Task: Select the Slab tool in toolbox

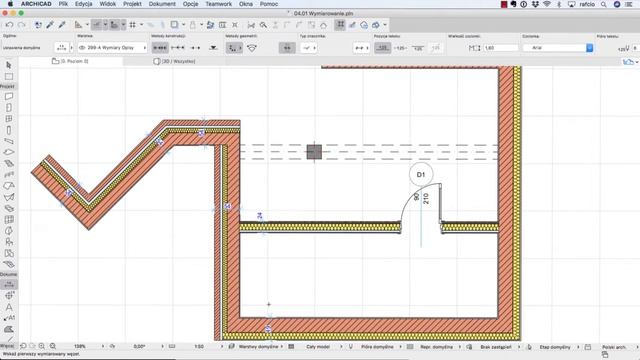Action: pyautogui.click(x=9, y=152)
